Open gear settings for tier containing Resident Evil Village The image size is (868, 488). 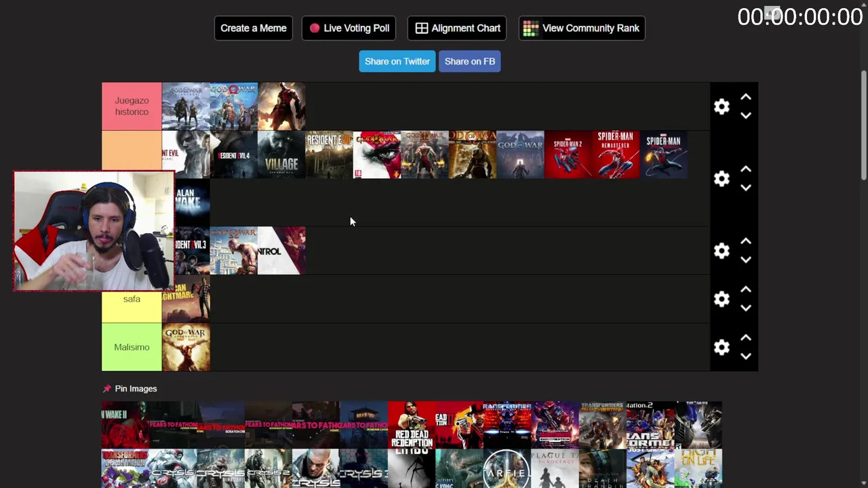[x=722, y=178]
